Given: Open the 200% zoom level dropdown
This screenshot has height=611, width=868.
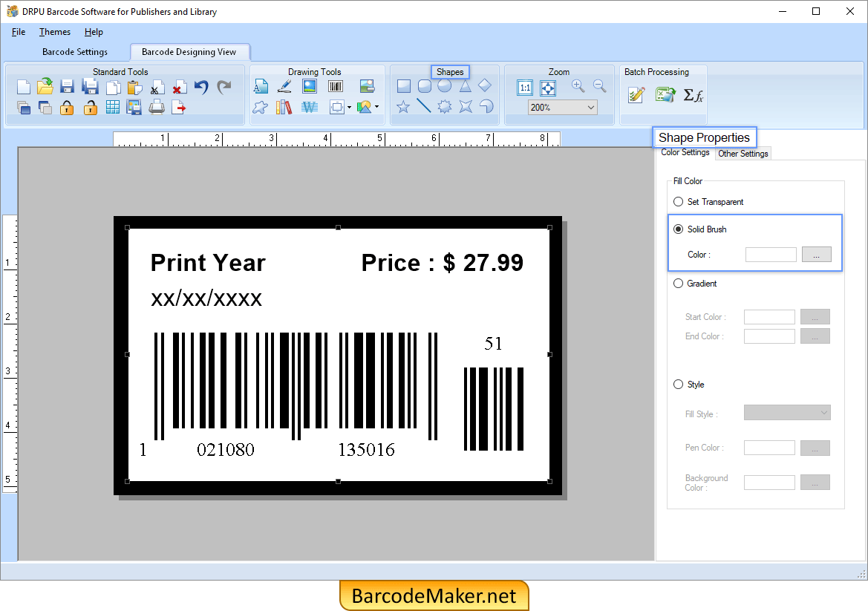Looking at the screenshot, I should pyautogui.click(x=562, y=108).
